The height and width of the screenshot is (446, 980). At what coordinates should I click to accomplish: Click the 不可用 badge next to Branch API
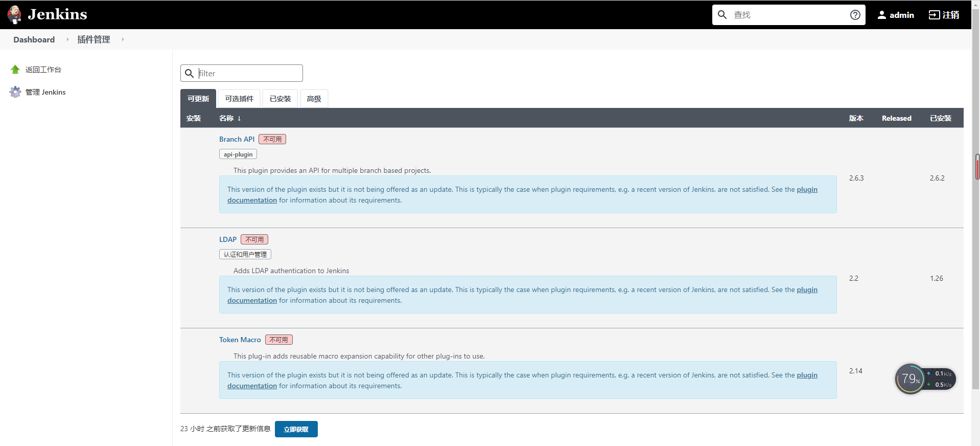(272, 139)
